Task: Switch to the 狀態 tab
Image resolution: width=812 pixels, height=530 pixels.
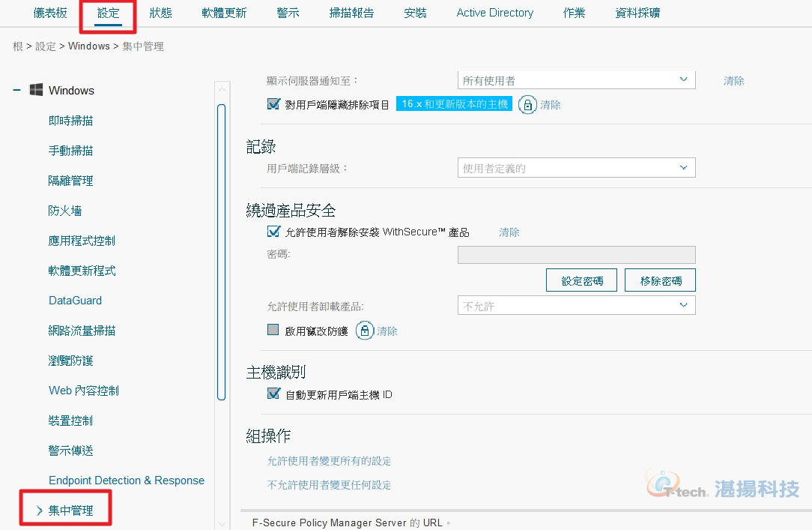Action: [160, 13]
